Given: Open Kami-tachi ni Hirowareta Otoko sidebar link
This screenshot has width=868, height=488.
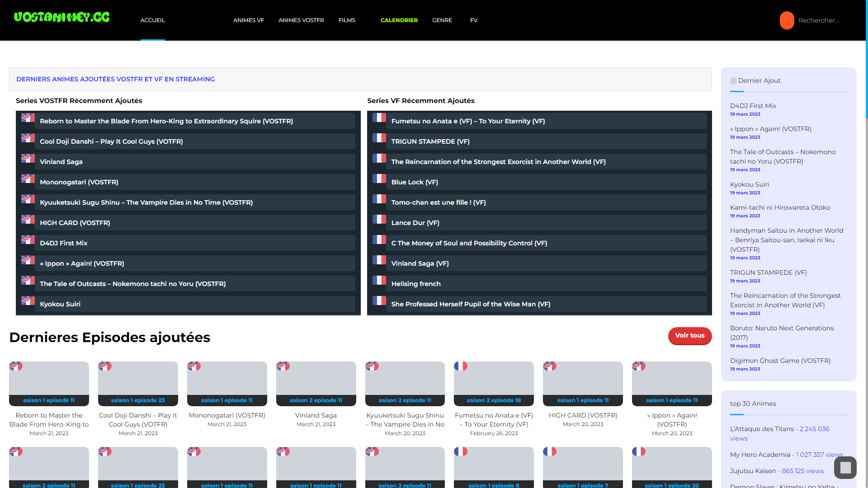Looking at the screenshot, I should pyautogui.click(x=780, y=207).
